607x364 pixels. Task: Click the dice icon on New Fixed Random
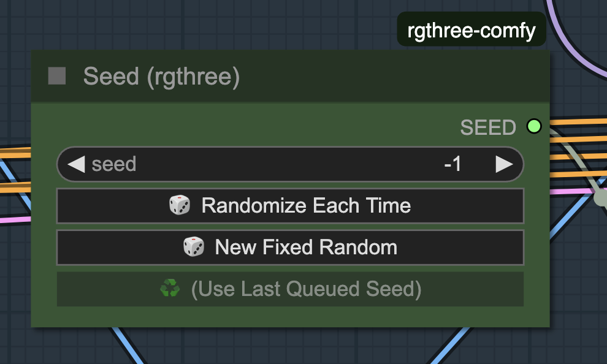194,247
